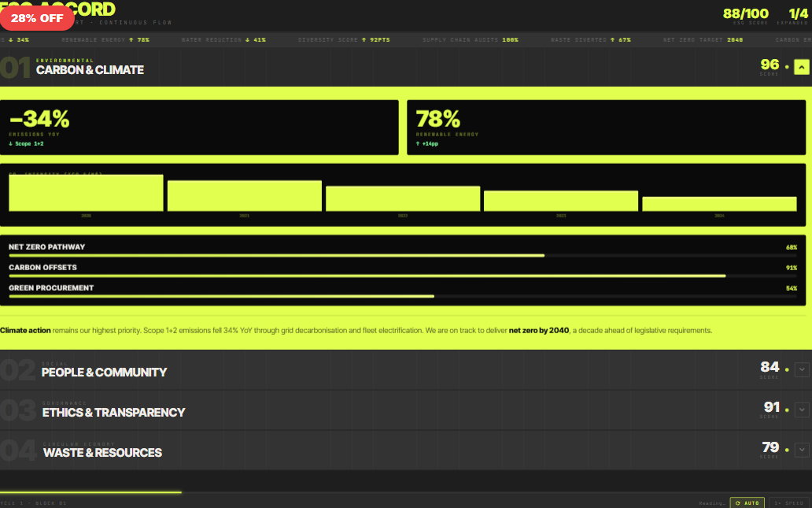The height and width of the screenshot is (508, 812).
Task: Expand the Waste & Resources chevron
Action: [x=802, y=450]
